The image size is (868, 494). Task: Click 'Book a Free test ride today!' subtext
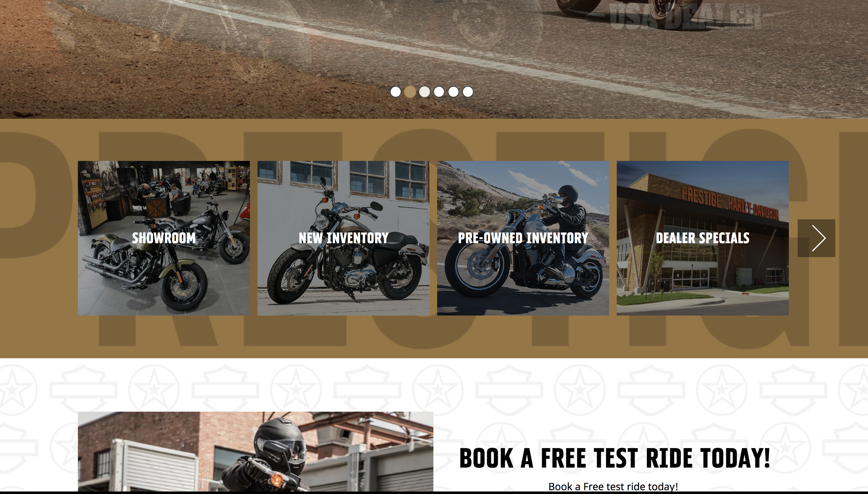(613, 486)
